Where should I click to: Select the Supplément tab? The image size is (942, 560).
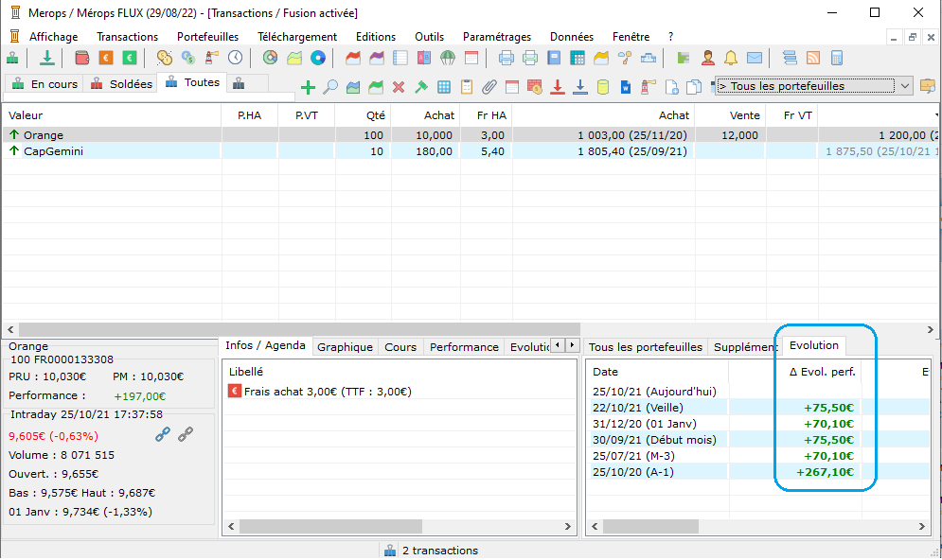coord(745,347)
